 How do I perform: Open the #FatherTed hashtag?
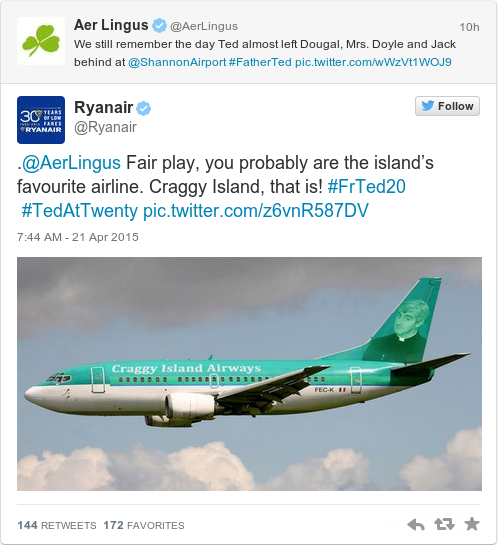(x=260, y=62)
